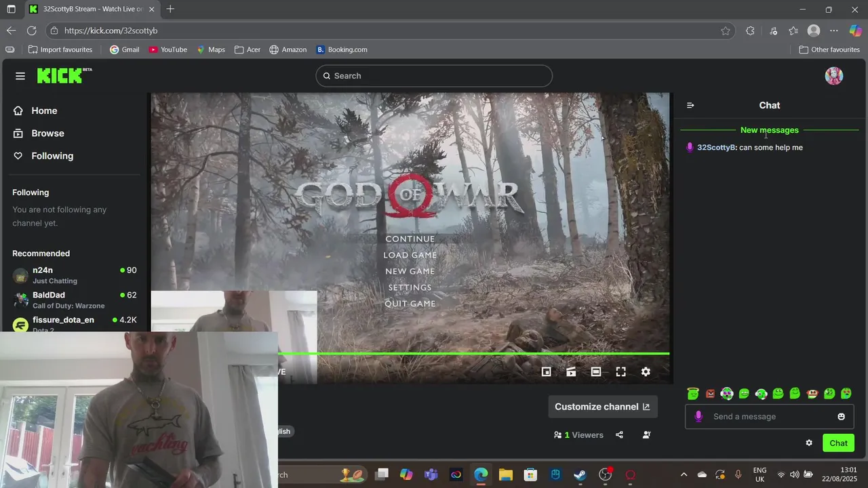Click the 32ScottyB username in chat
Image resolution: width=868 pixels, height=488 pixels.
pyautogui.click(x=716, y=148)
